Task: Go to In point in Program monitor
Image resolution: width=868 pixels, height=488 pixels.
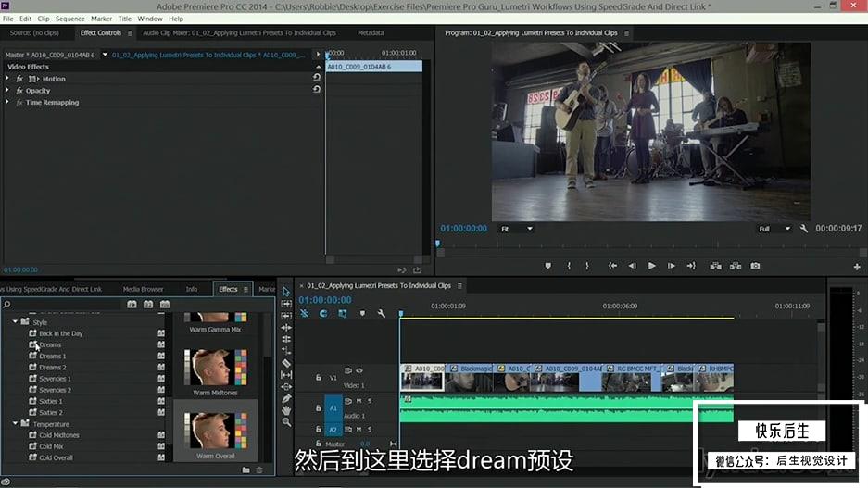Action: (612, 266)
